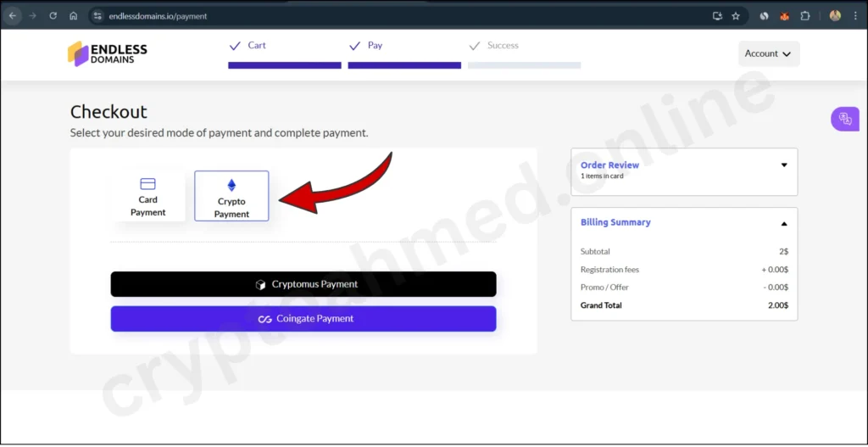Select the Crypto Payment option
Image resolution: width=868 pixels, height=447 pixels.
point(231,196)
